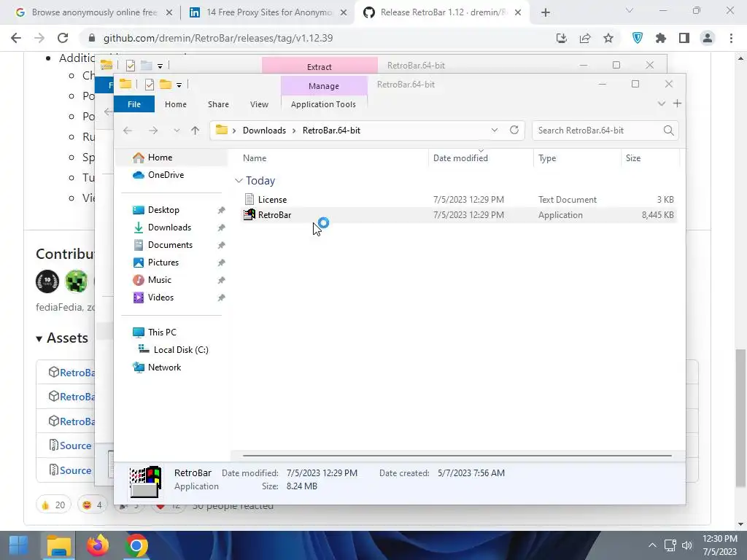This screenshot has height=560, width=747.
Task: Sort files by Date modified column
Action: pyautogui.click(x=461, y=158)
